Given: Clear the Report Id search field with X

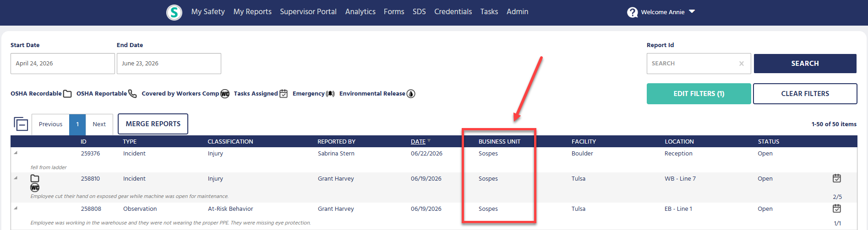Looking at the screenshot, I should (741, 64).
